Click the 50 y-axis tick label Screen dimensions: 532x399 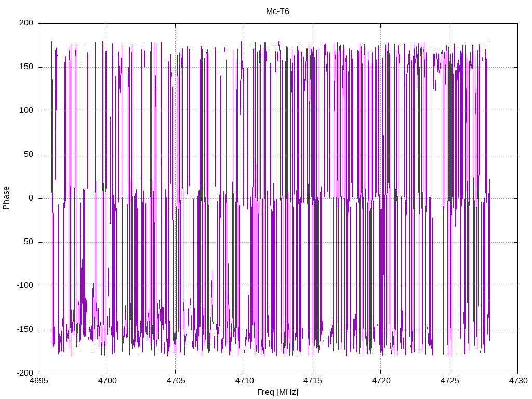[x=29, y=154]
